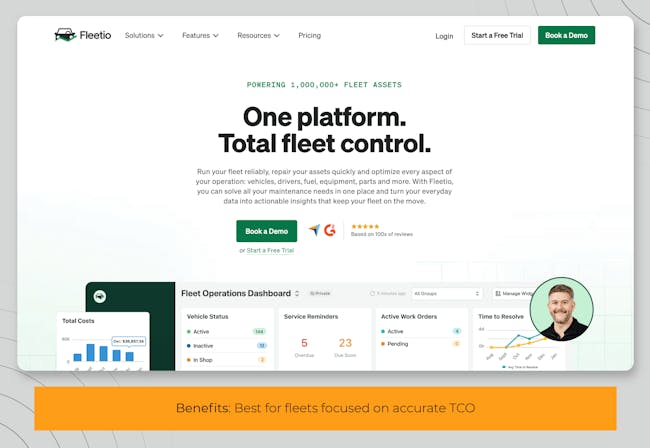The height and width of the screenshot is (448, 650).
Task: Open the Resources dropdown menu
Action: (x=258, y=36)
